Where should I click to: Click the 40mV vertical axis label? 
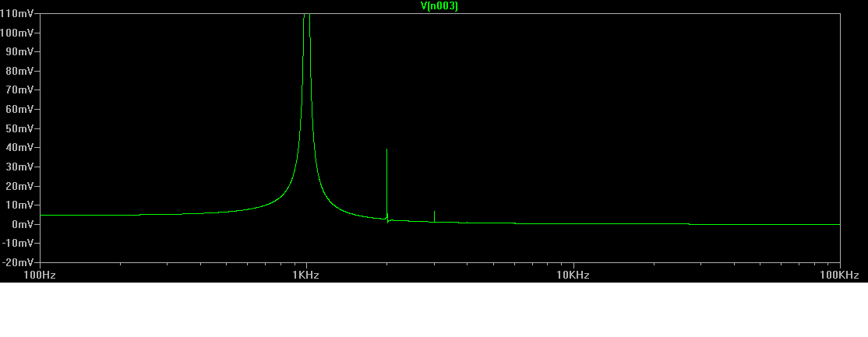click(x=20, y=147)
